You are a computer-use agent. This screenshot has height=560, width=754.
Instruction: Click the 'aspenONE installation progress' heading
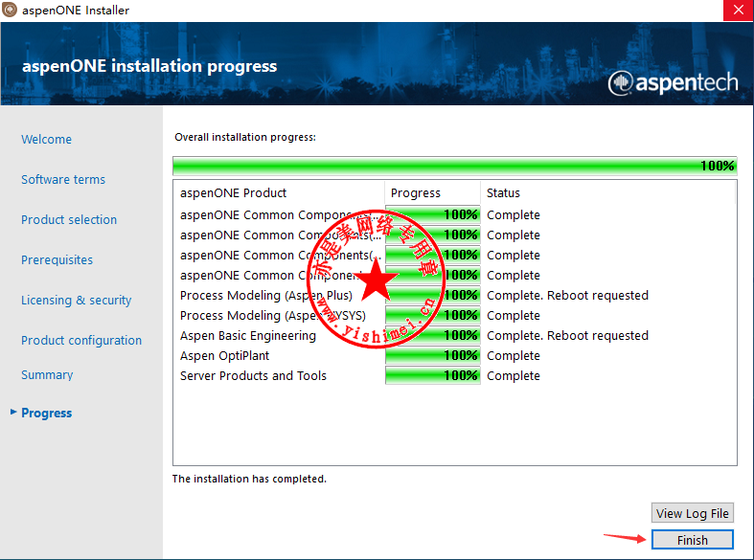[x=149, y=66]
